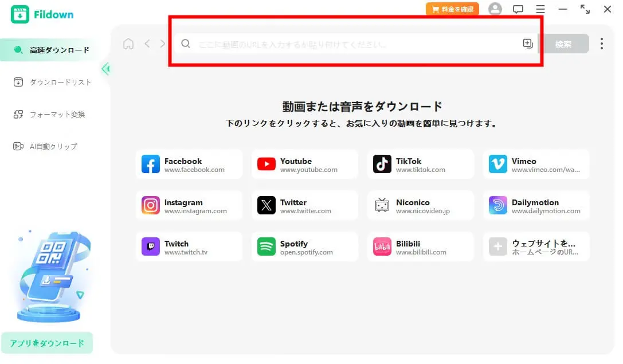Open the Facebook site shortcut

pos(189,165)
